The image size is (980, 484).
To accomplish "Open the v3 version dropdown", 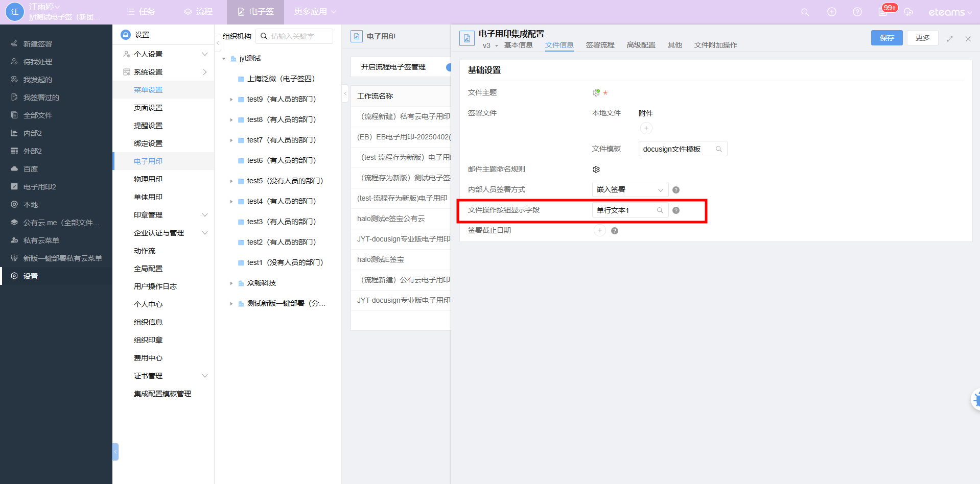I will point(490,46).
